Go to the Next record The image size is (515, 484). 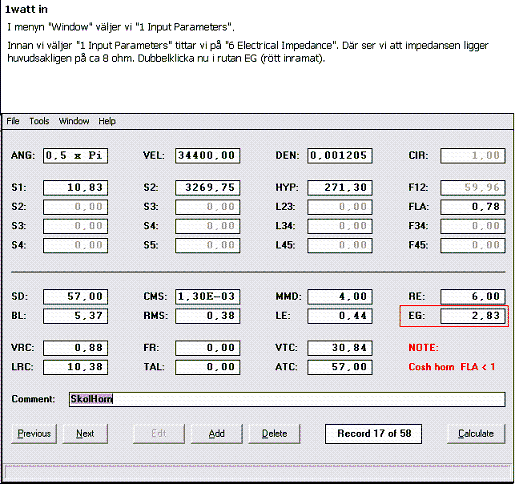pyautogui.click(x=85, y=434)
